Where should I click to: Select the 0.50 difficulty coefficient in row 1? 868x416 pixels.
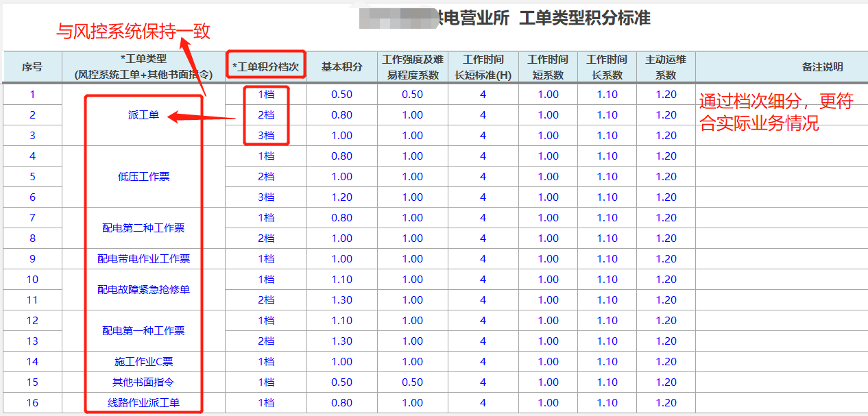(x=412, y=95)
